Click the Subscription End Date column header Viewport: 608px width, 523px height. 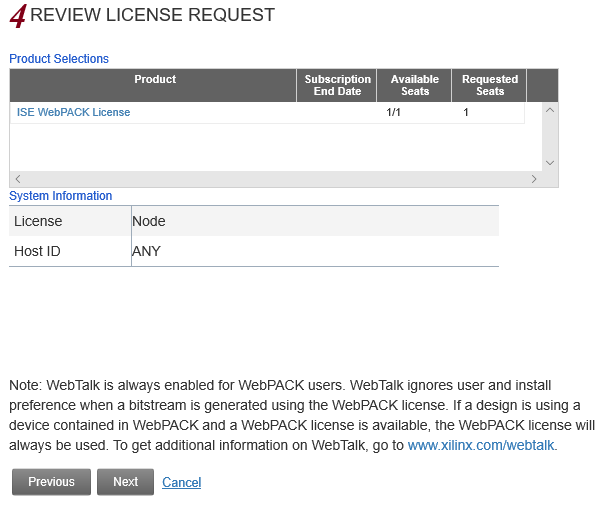337,85
